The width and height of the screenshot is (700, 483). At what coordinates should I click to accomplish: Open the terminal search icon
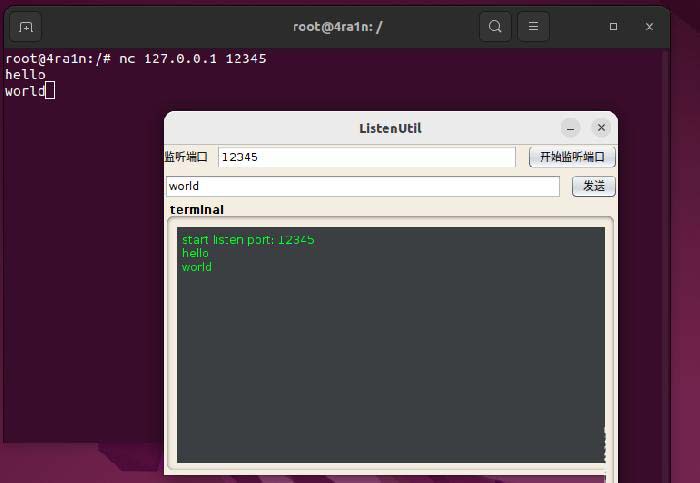pos(495,27)
